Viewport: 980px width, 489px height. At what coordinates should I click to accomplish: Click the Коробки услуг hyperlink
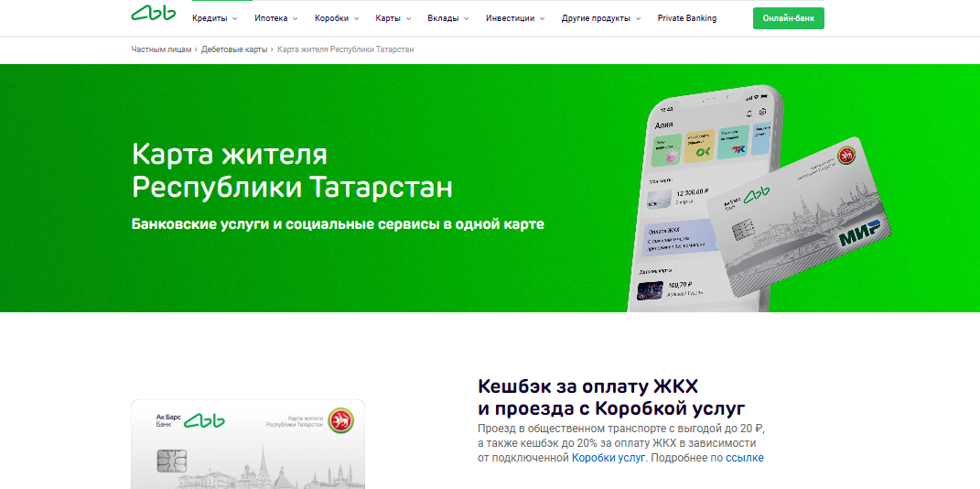coord(608,458)
